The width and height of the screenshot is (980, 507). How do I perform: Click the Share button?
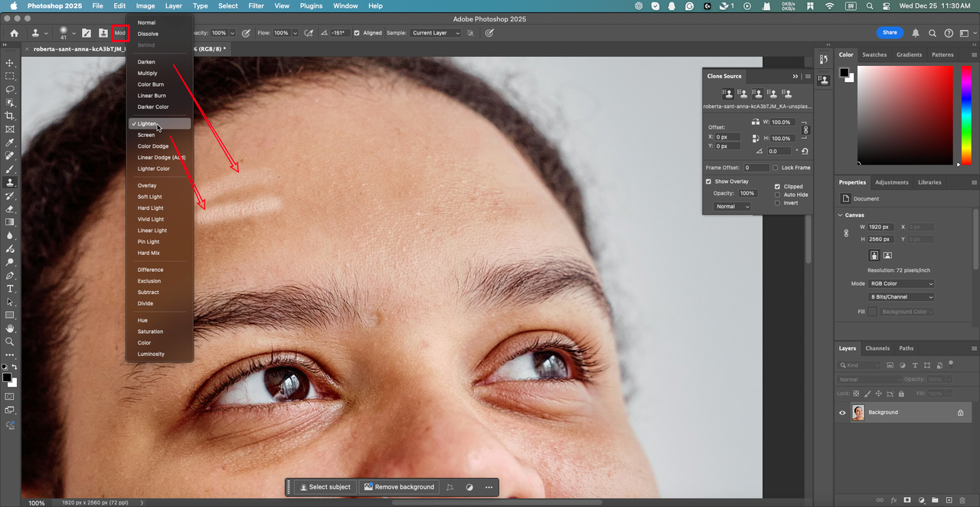[890, 33]
